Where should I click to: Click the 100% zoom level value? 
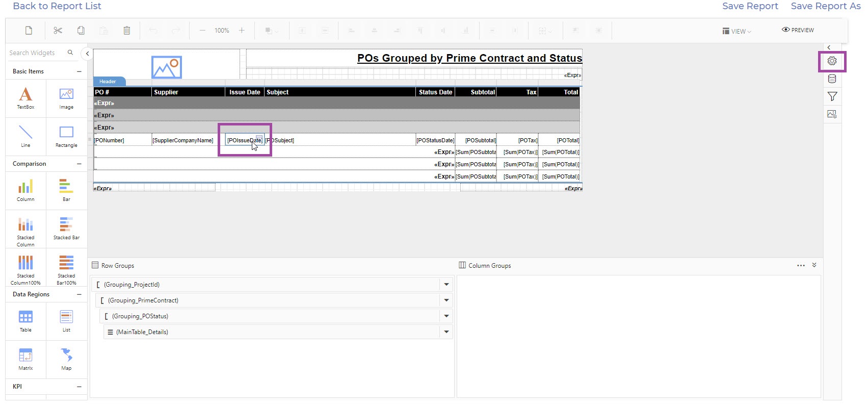coord(222,31)
